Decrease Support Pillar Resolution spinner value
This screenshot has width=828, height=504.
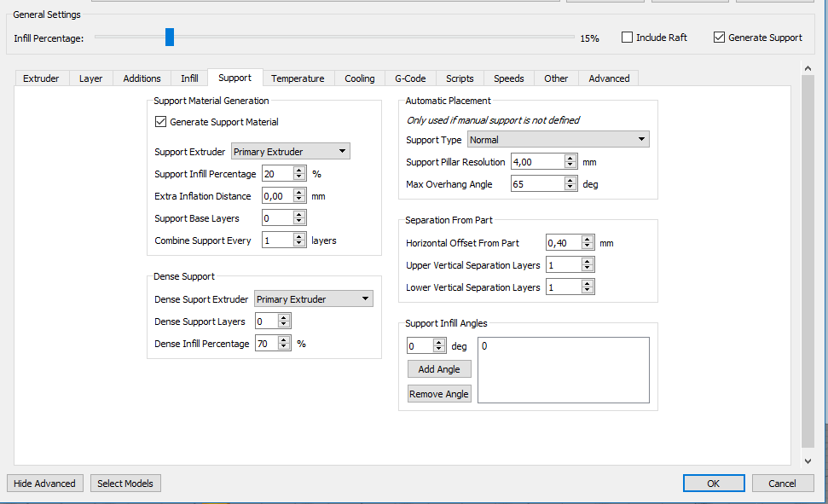click(570, 165)
